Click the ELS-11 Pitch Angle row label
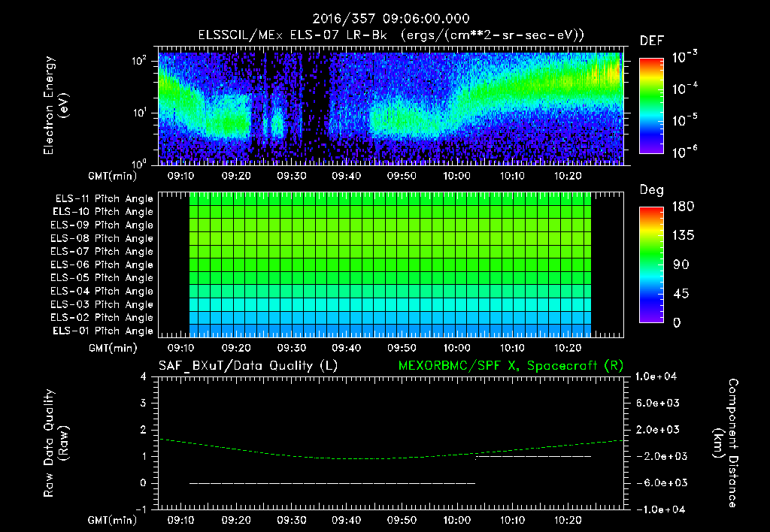Screen dimensions: 770x532 104,199
